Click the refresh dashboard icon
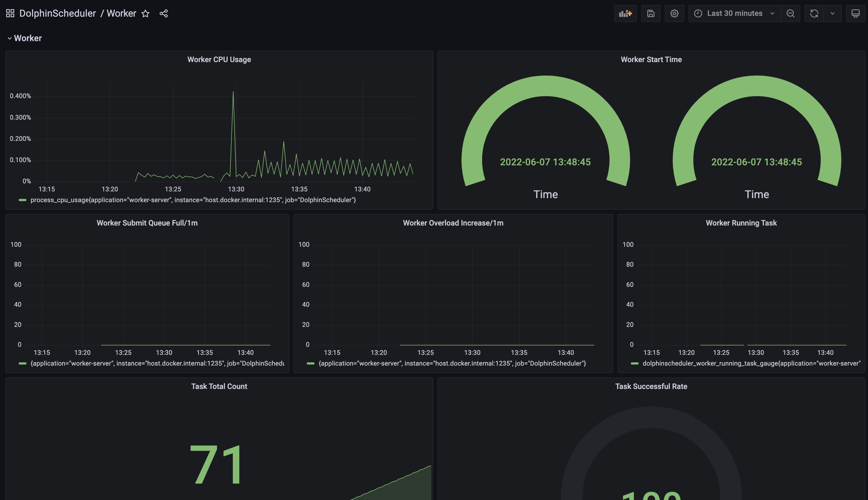 (814, 13)
